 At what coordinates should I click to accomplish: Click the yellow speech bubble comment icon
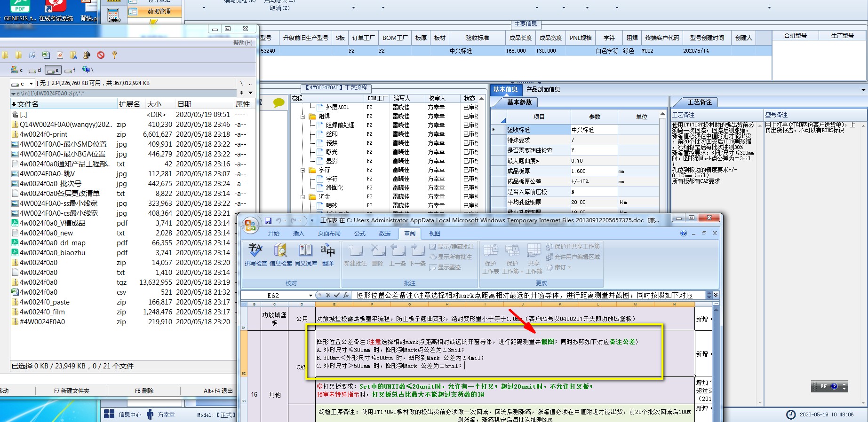[279, 102]
